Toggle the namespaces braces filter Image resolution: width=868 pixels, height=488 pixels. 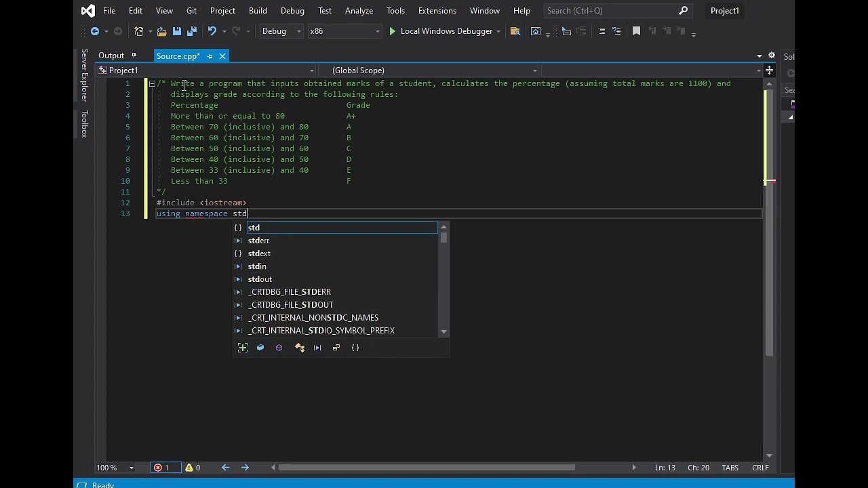pos(355,348)
